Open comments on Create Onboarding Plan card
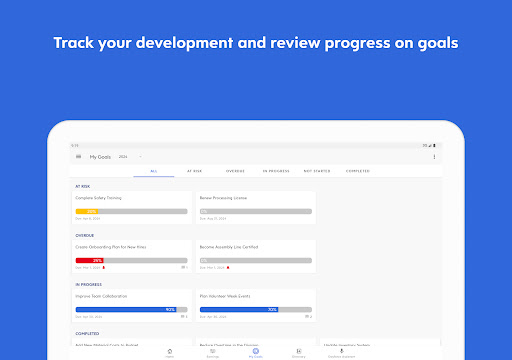 (184, 267)
